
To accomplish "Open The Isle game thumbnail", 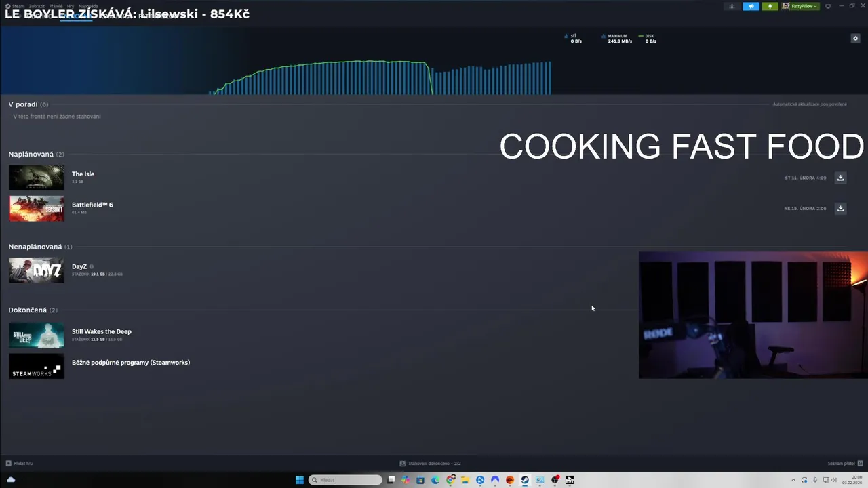I will tap(37, 178).
